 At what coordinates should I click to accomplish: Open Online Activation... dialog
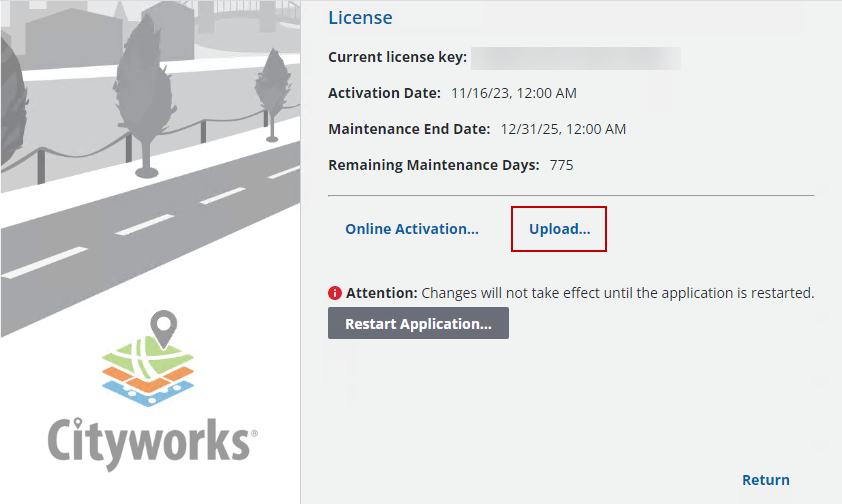(x=411, y=229)
